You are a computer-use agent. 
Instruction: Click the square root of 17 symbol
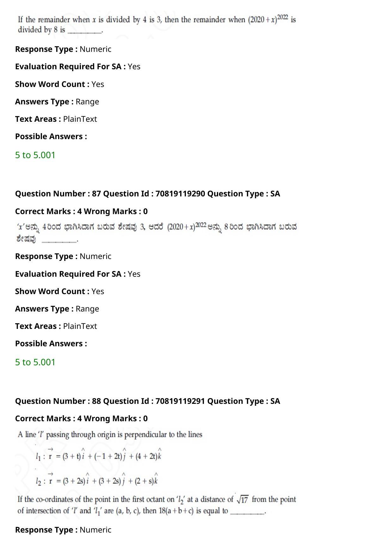tap(242, 499)
